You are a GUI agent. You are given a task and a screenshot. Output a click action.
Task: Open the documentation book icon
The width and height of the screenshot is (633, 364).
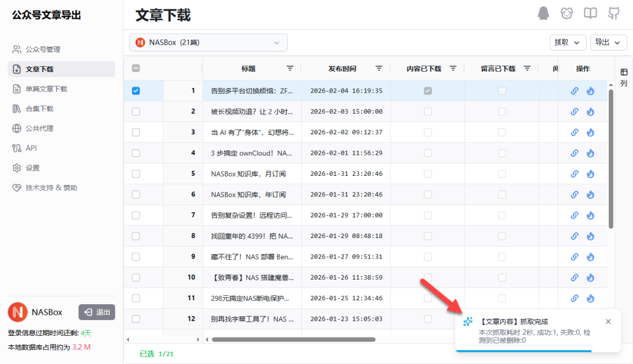[x=590, y=13]
